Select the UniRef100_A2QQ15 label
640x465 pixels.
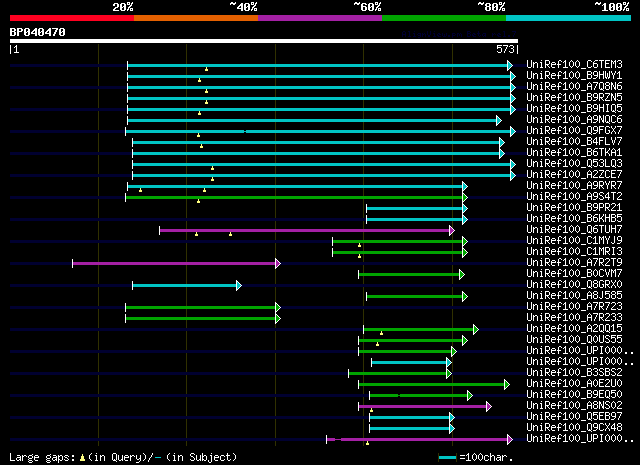tap(574, 329)
